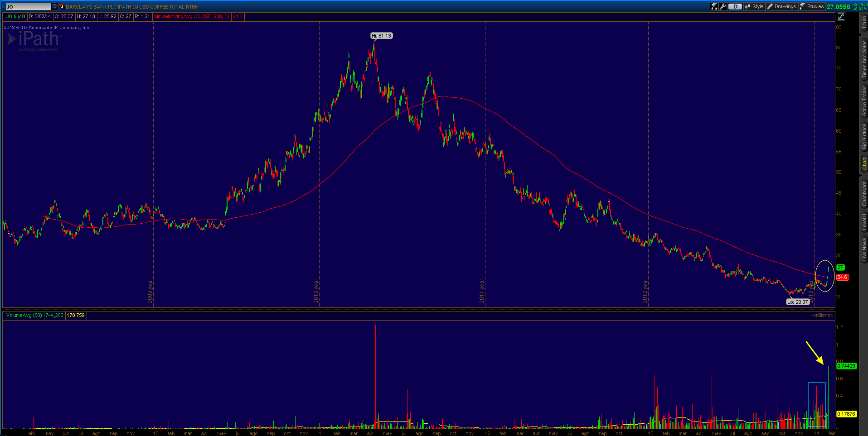Viewport: 868px width, 436px height.
Task: Select the Chart side tab
Action: click(x=864, y=163)
